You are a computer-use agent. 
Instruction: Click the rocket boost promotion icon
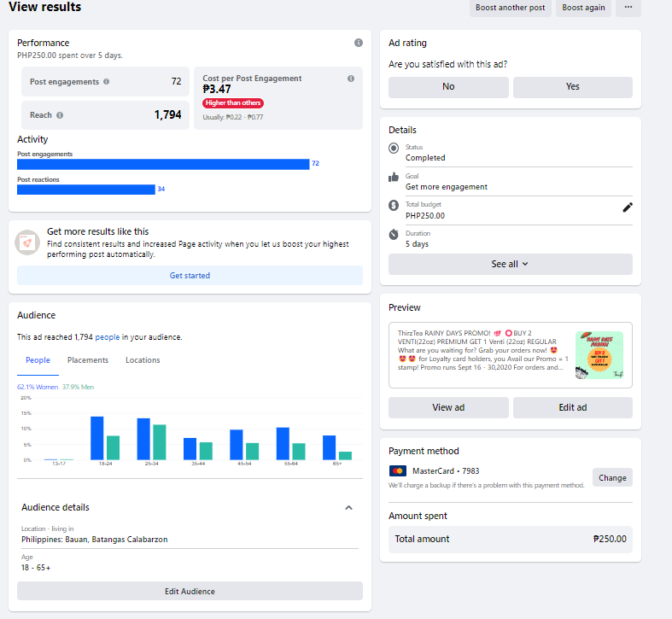[27, 242]
